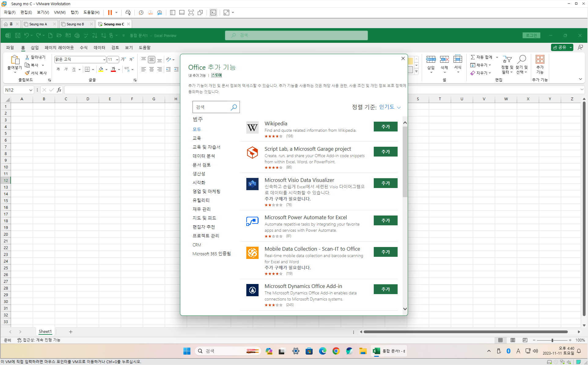The image size is (588, 365).
Task: Click the zoom slider handle in status bar
Action: point(552,340)
